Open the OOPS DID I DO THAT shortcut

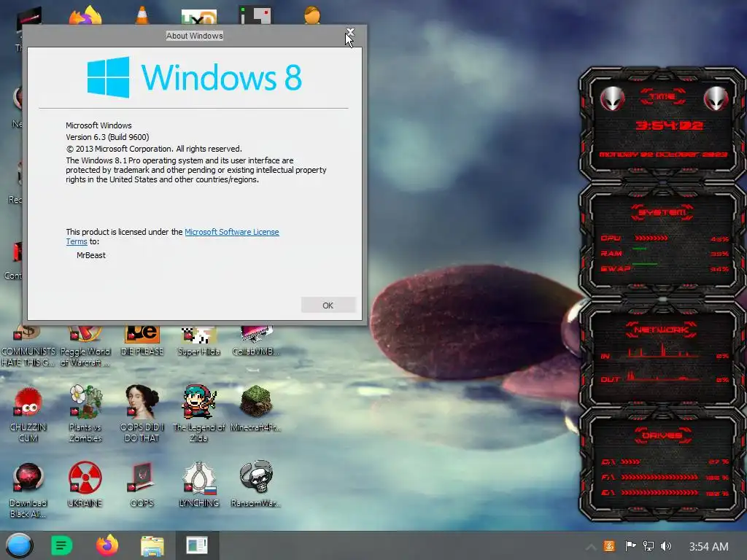[x=142, y=413]
